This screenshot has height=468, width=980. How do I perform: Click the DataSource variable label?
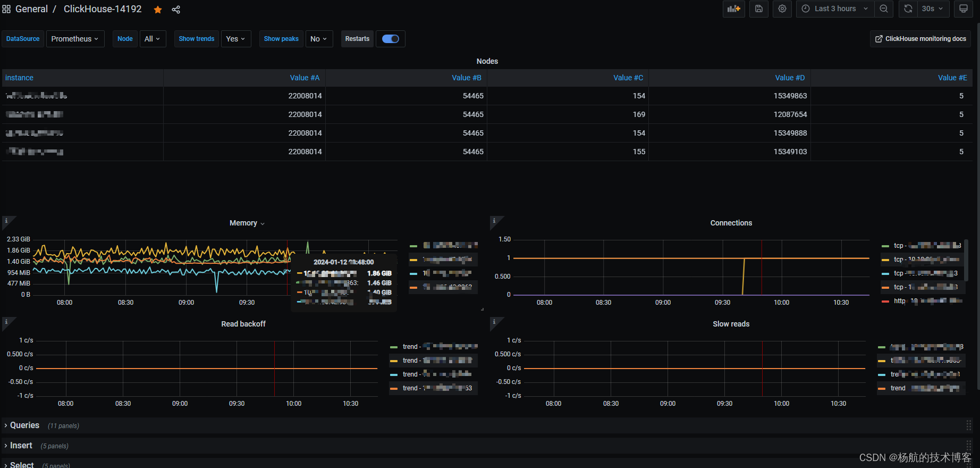pyautogui.click(x=23, y=39)
